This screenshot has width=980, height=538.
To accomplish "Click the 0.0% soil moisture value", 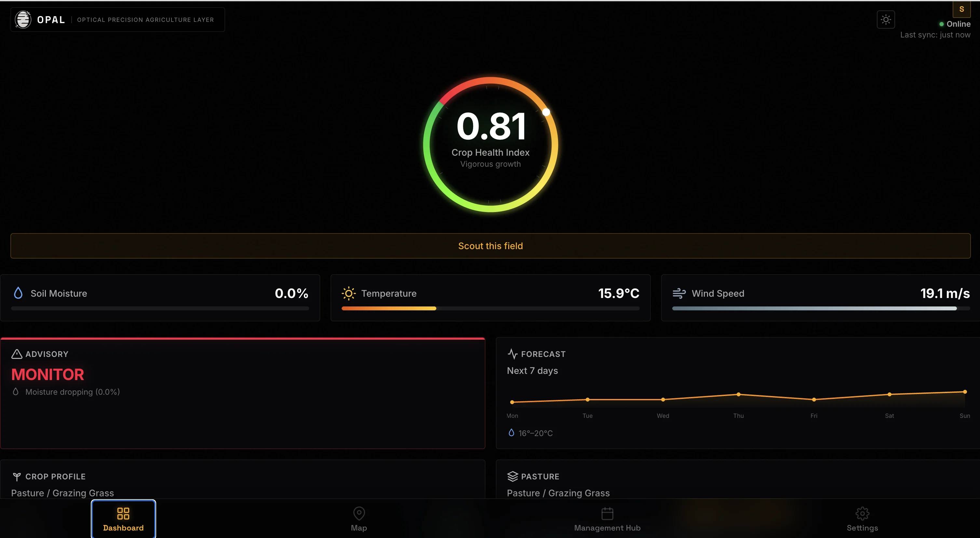I will coord(292,293).
